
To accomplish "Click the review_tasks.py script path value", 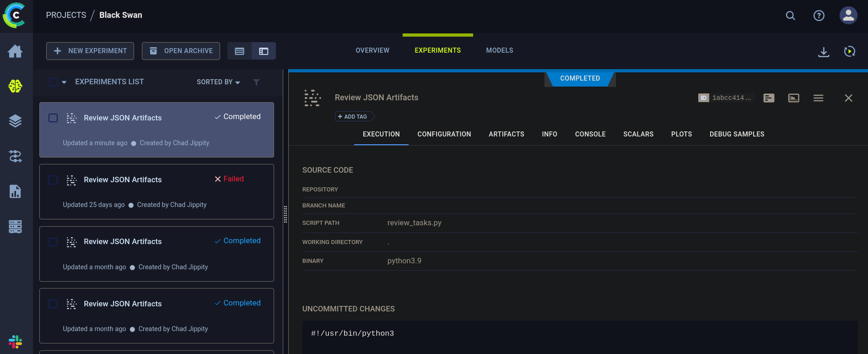I will coord(414,223).
